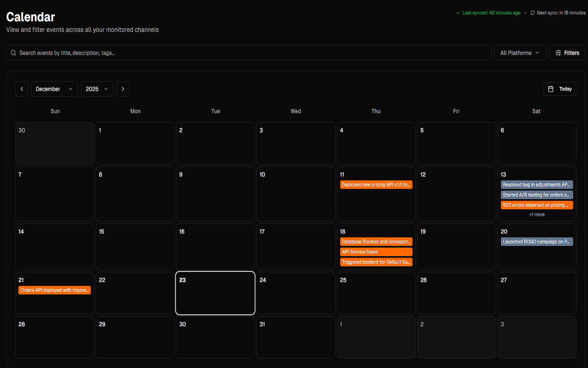588x368 pixels.
Task: Go to previous month with the left arrow
Action: [21, 89]
